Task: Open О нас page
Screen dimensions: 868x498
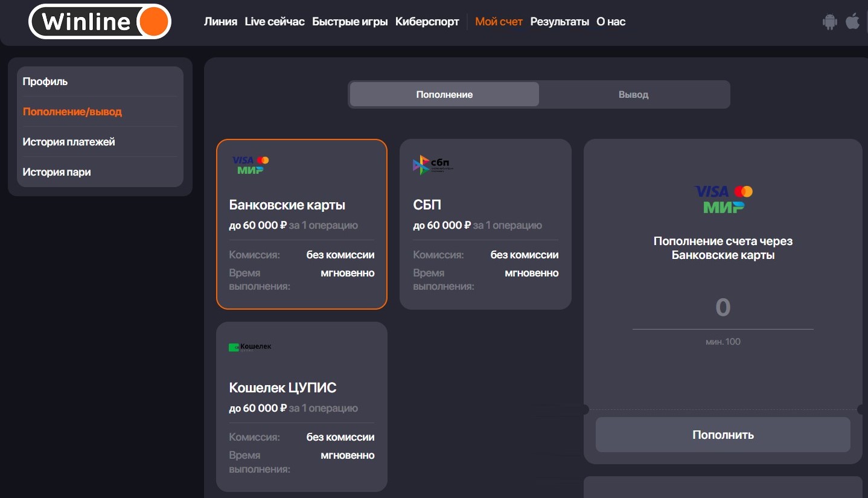Action: pos(611,22)
